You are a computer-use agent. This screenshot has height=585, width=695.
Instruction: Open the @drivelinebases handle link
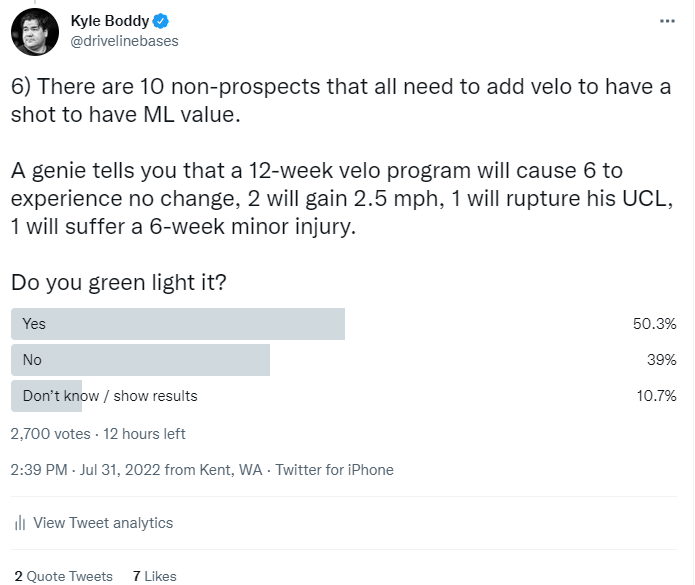[x=125, y=41]
